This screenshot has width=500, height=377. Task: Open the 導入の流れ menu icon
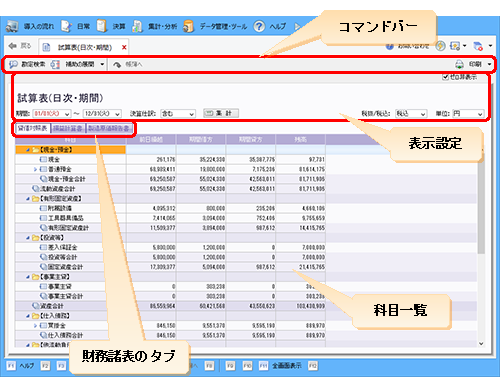(12, 26)
